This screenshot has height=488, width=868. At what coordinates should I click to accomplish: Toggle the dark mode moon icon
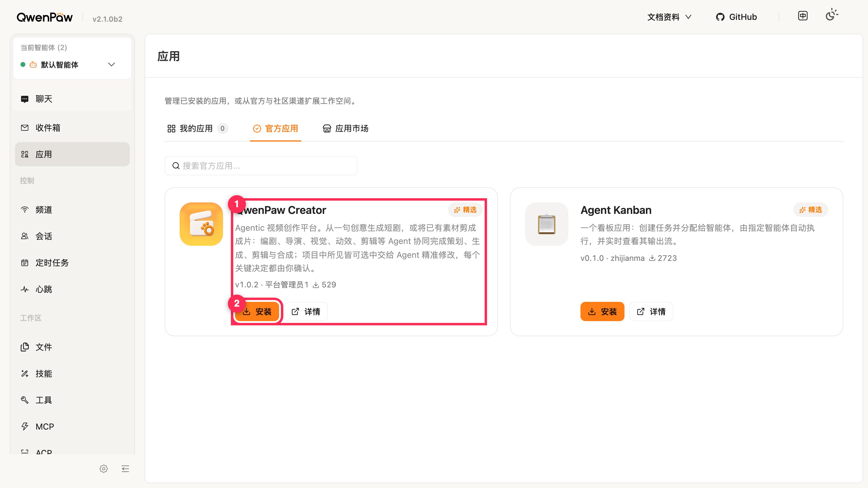click(831, 15)
